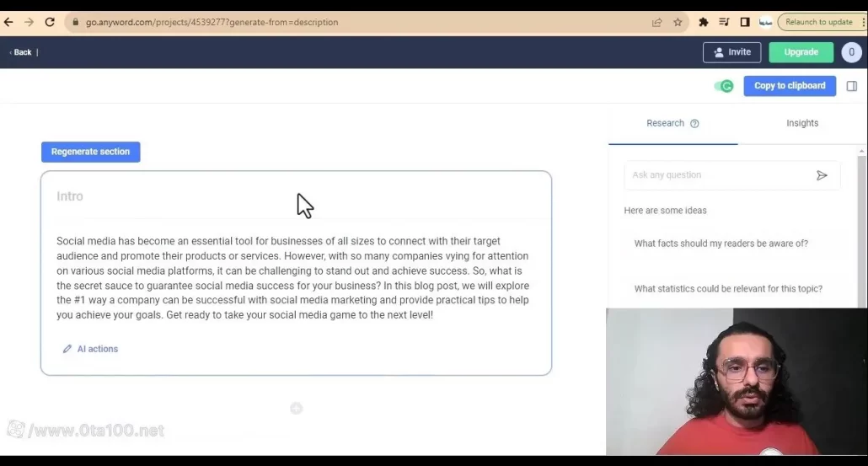Image resolution: width=868 pixels, height=466 pixels.
Task: Click the green Upgrade button
Action: tap(801, 52)
